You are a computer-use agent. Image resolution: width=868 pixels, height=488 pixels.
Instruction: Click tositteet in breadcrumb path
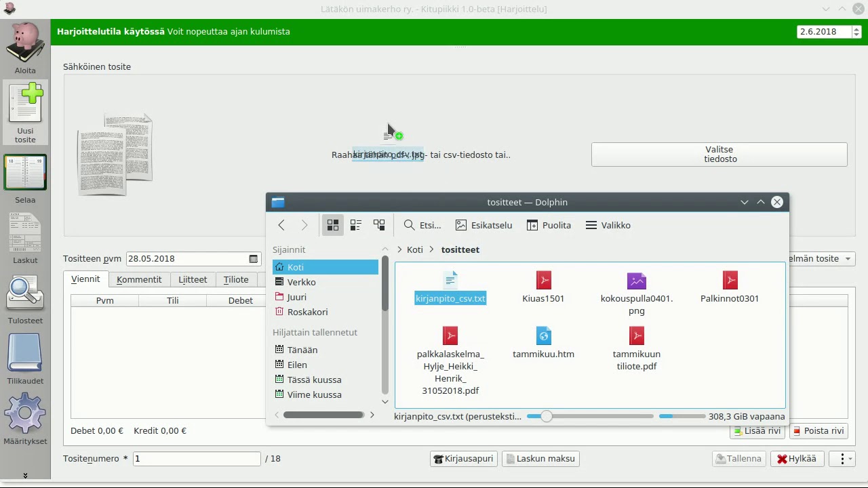(460, 249)
